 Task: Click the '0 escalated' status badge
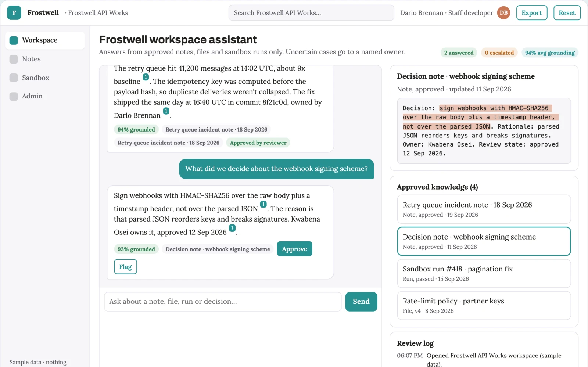[499, 53]
